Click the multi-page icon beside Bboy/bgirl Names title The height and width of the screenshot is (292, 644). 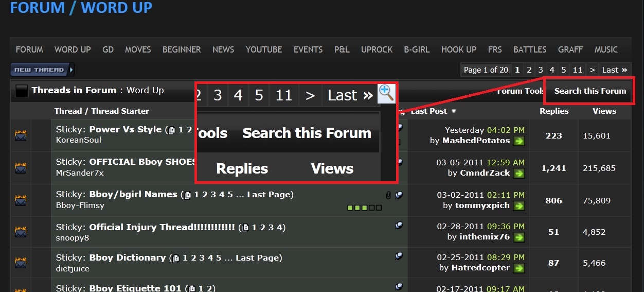click(x=188, y=195)
